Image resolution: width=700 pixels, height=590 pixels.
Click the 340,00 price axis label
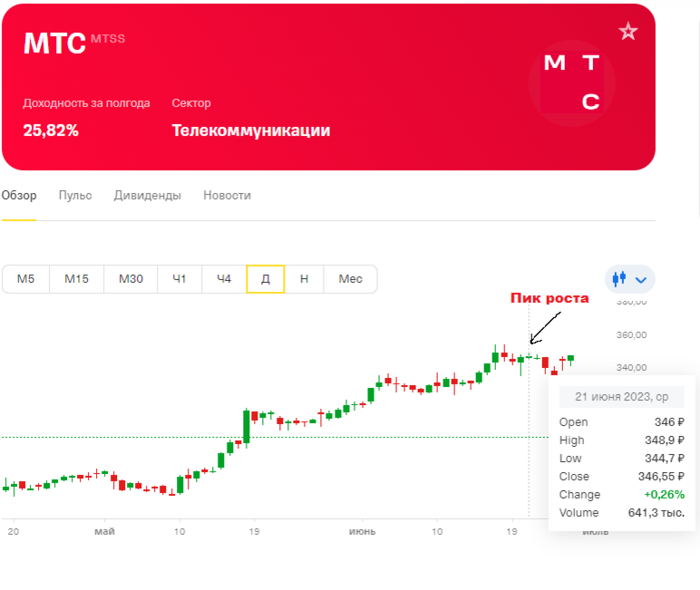pyautogui.click(x=631, y=367)
